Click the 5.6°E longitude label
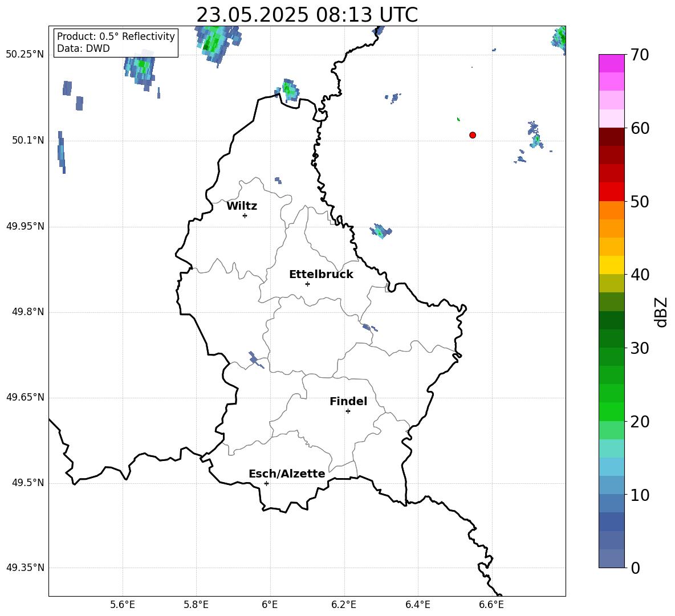 pos(123,605)
